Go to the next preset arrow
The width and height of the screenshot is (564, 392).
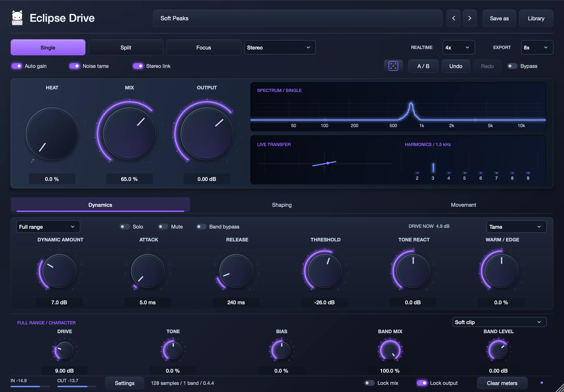point(469,18)
